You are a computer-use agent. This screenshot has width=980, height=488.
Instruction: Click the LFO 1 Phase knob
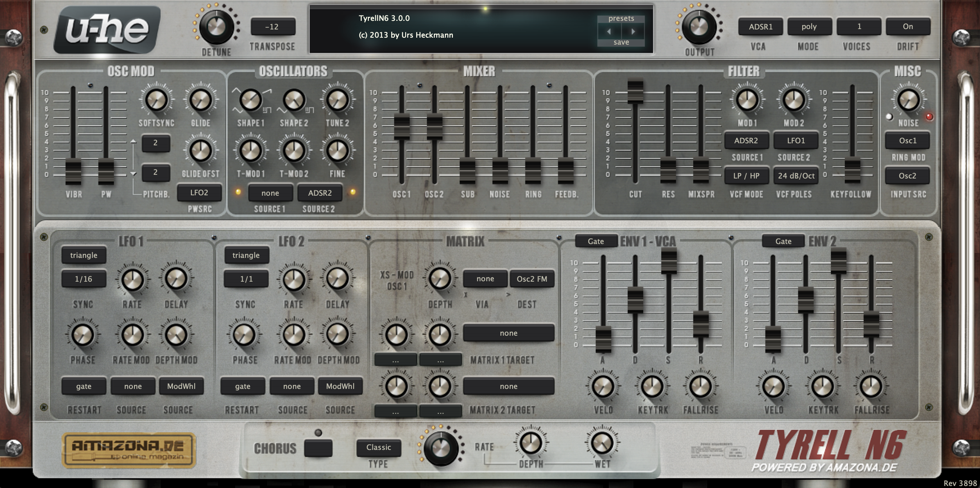pyautogui.click(x=83, y=334)
